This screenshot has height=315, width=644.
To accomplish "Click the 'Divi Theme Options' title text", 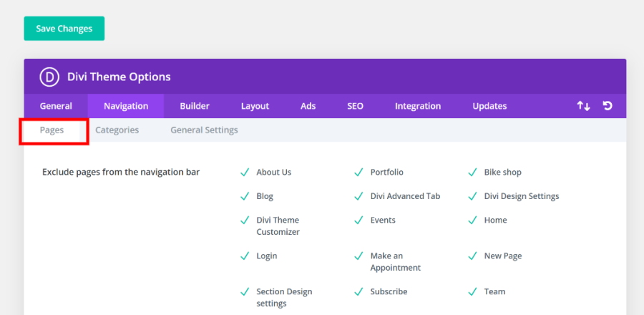I will [119, 77].
